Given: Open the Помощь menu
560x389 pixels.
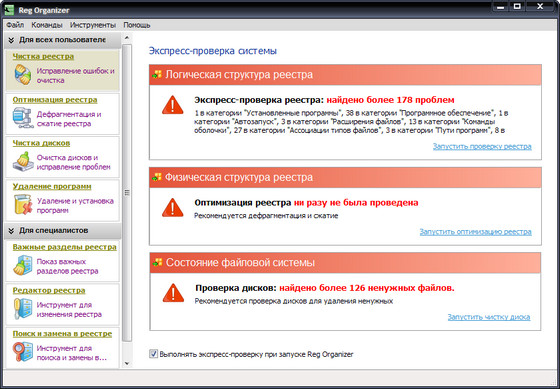Looking at the screenshot, I should (x=137, y=25).
